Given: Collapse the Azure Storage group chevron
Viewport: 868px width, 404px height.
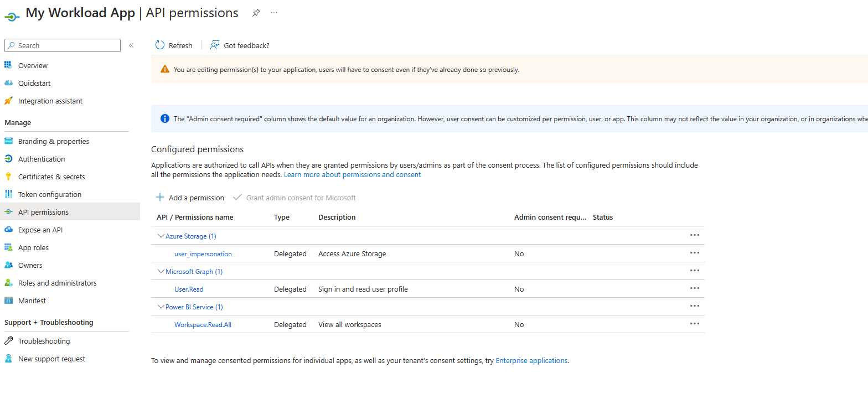Looking at the screenshot, I should click(x=161, y=236).
